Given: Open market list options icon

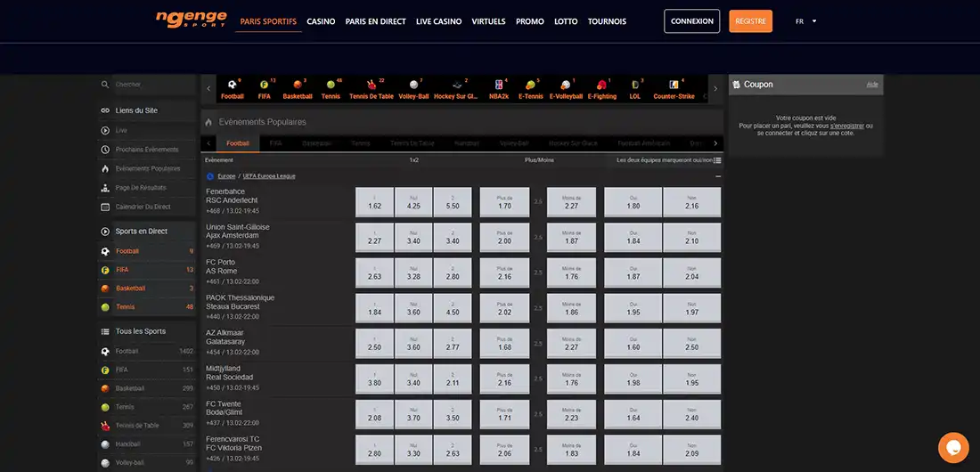Looking at the screenshot, I should (718, 160).
